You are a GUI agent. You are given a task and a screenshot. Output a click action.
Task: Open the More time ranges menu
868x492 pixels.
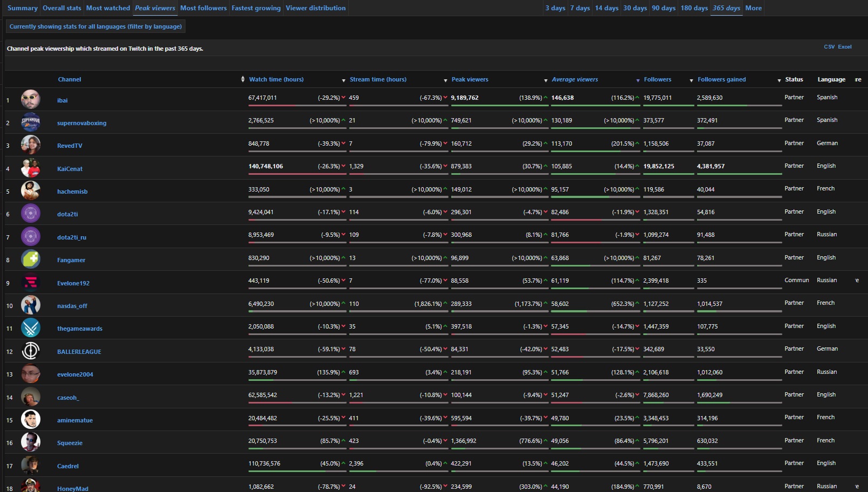click(754, 8)
